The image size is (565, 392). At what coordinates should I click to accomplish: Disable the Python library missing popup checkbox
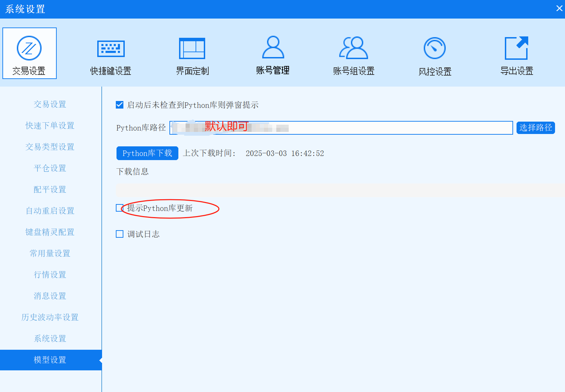tap(120, 105)
